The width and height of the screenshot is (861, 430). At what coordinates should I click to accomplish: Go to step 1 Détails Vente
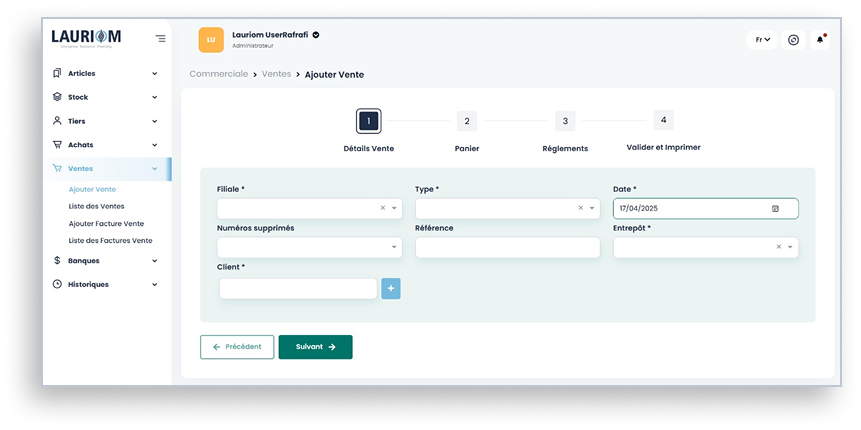(x=368, y=121)
